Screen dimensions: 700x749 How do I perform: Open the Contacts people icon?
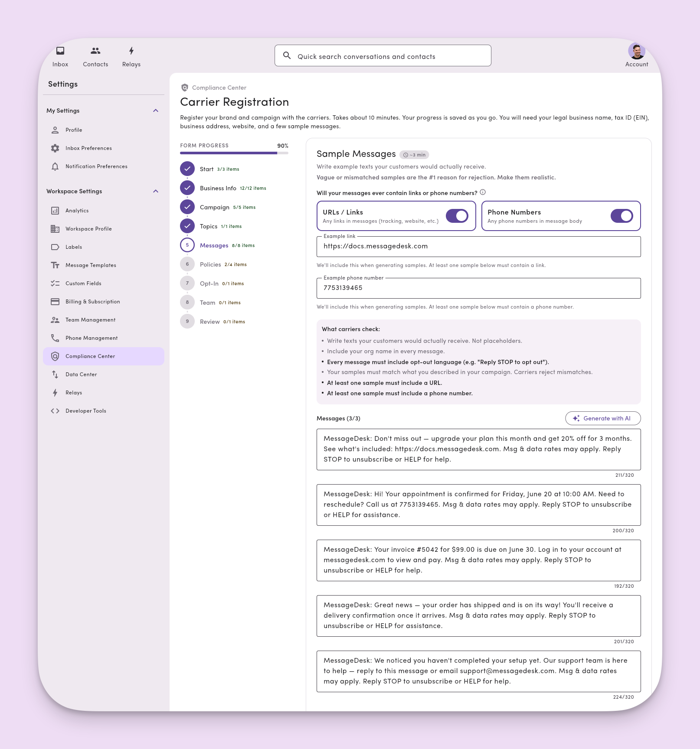tap(95, 51)
